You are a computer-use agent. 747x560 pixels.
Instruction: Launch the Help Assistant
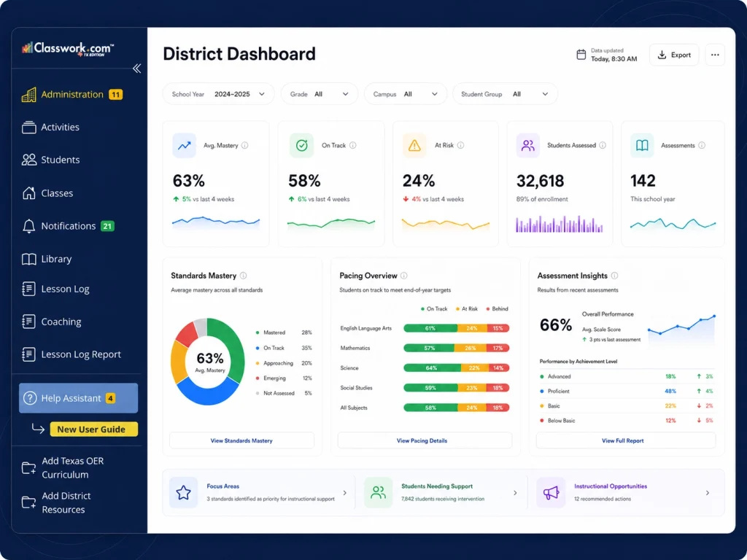[79, 398]
